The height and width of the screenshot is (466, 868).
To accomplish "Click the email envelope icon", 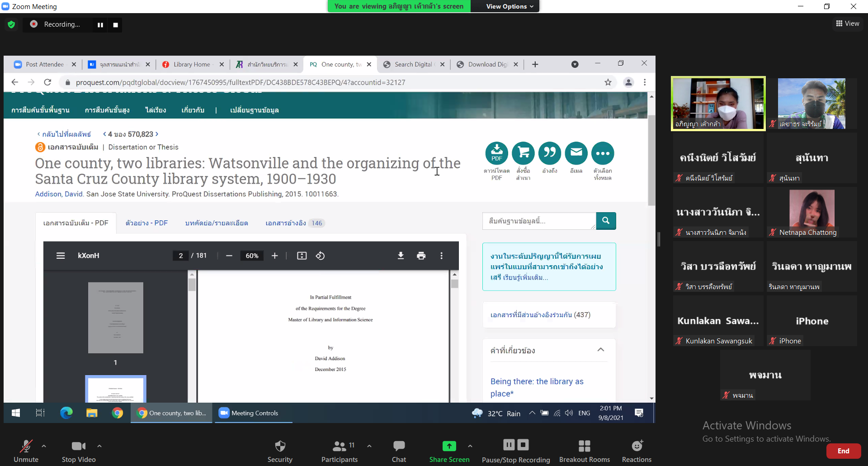I will 576,153.
